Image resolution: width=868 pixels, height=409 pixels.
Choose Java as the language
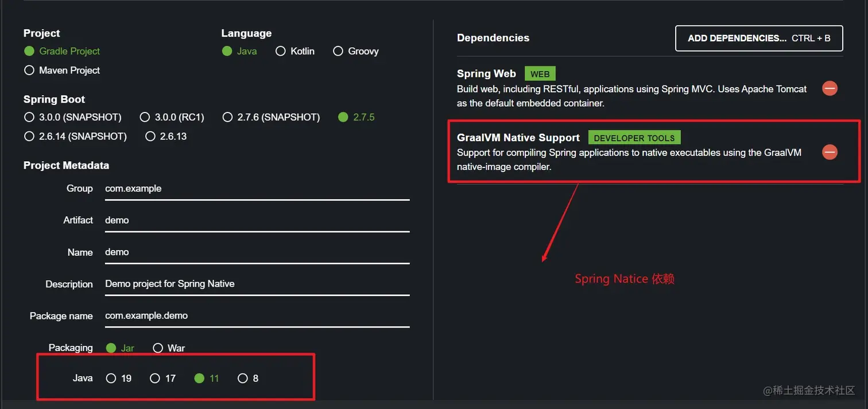click(x=239, y=51)
